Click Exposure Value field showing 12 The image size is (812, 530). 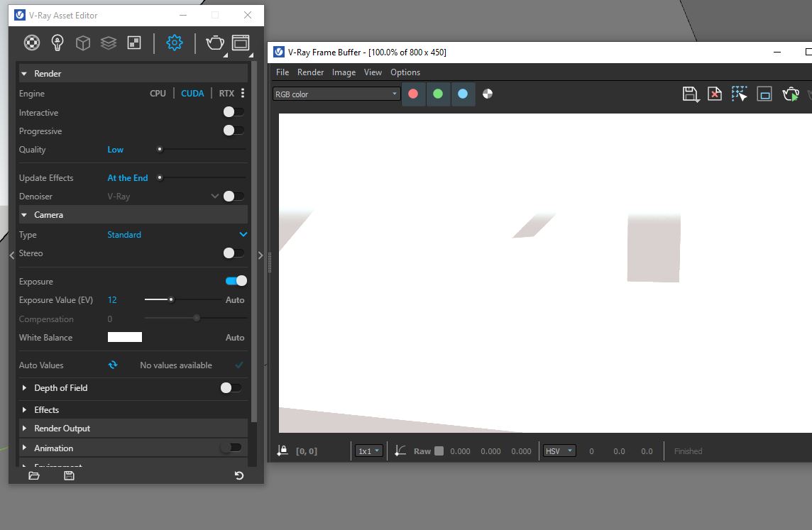pos(112,299)
